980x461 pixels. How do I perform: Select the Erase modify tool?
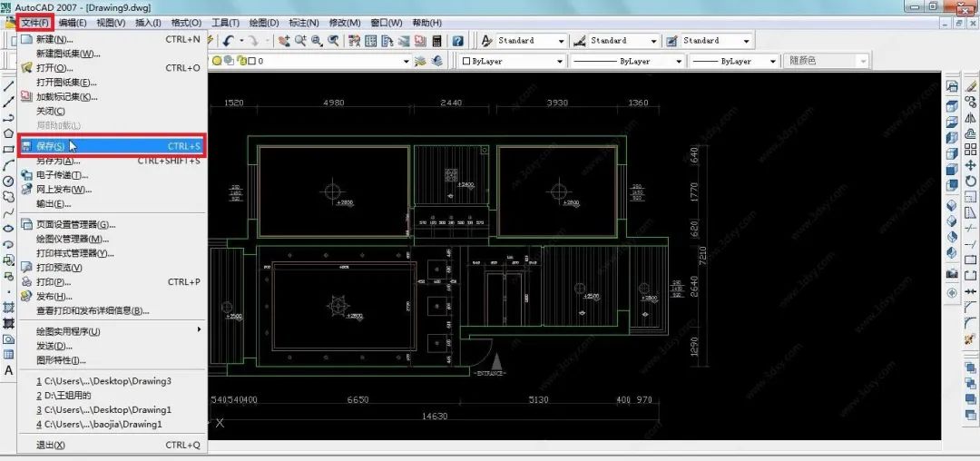[971, 85]
